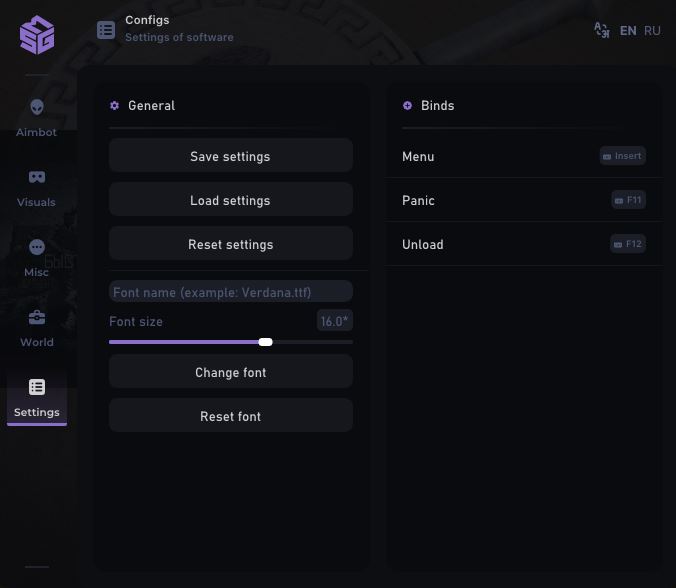Click the Save settings button
The image size is (676, 588).
230,156
